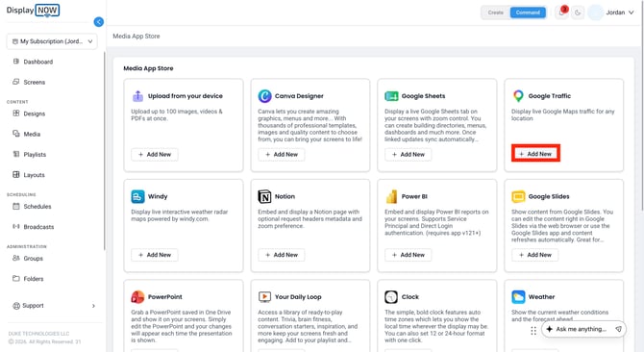Click the Canva Designer logo icon
The height and width of the screenshot is (352, 644).
[x=264, y=96]
